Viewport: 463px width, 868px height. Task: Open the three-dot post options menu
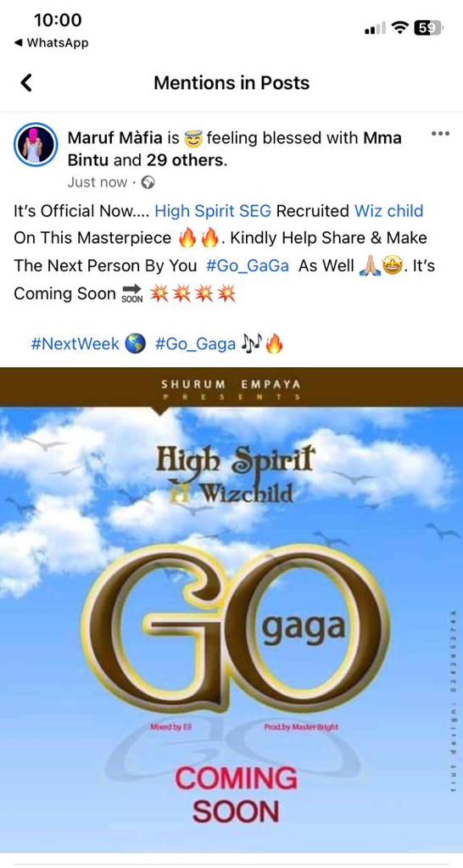coord(440,133)
